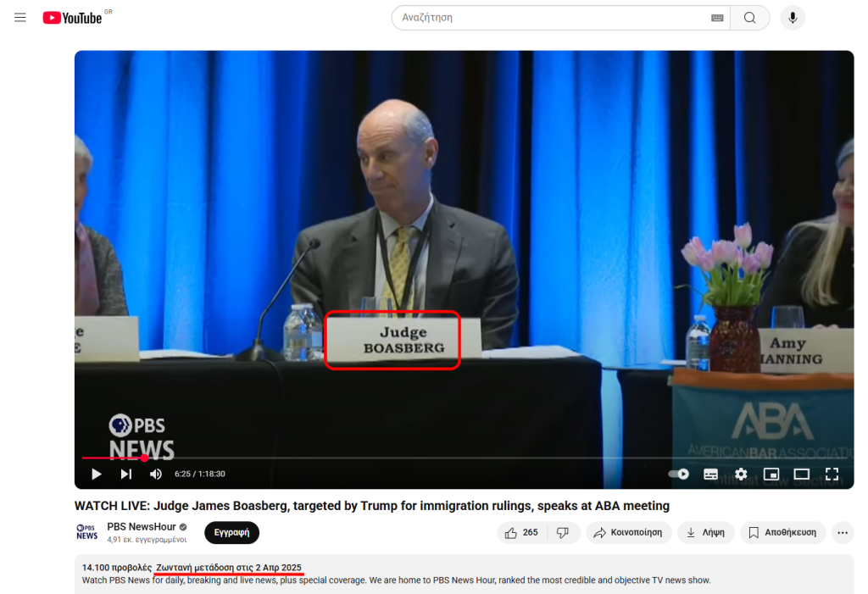Click the Ζωντανή μετάδοση στις 2 Απρ 2025 date

[229, 568]
